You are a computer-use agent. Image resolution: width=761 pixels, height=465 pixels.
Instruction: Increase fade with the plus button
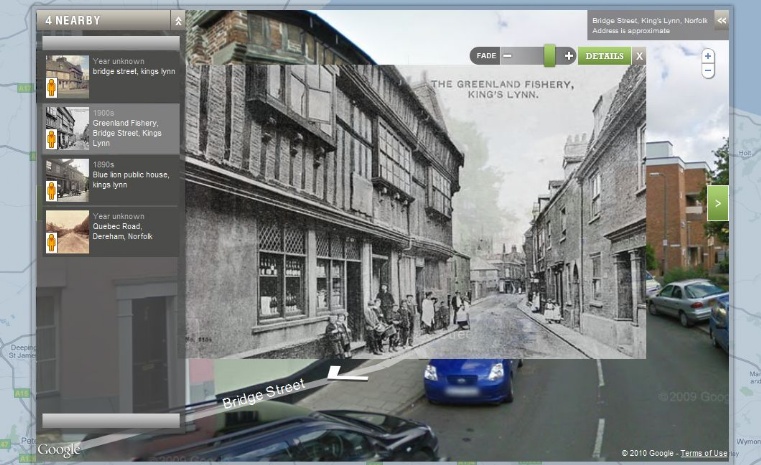568,56
